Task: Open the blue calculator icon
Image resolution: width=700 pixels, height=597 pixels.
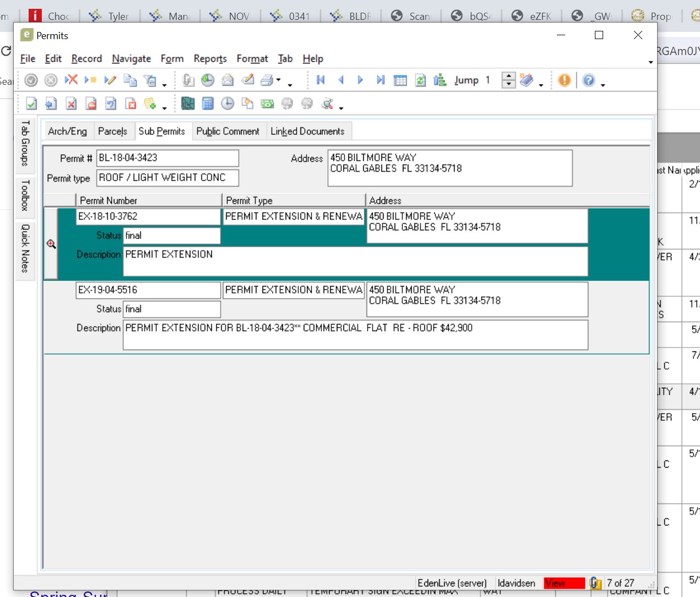Action: point(207,104)
